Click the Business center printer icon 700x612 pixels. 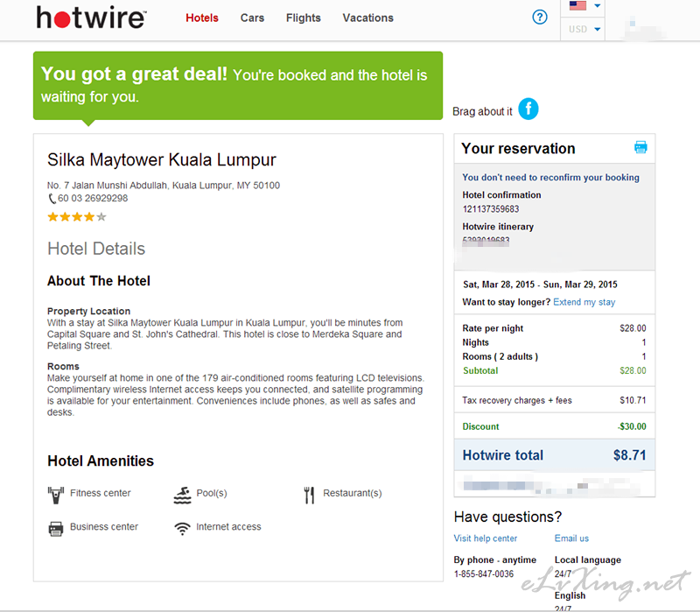coord(56,529)
